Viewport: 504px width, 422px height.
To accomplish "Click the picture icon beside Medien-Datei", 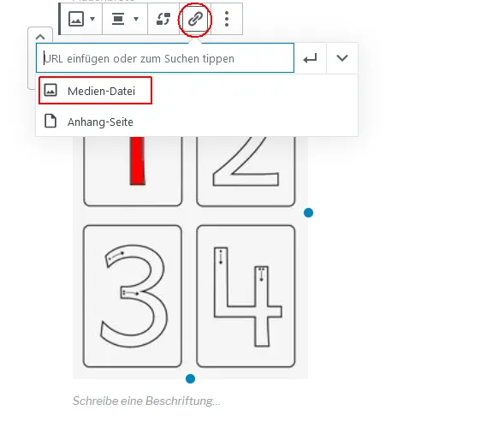I will [x=50, y=91].
